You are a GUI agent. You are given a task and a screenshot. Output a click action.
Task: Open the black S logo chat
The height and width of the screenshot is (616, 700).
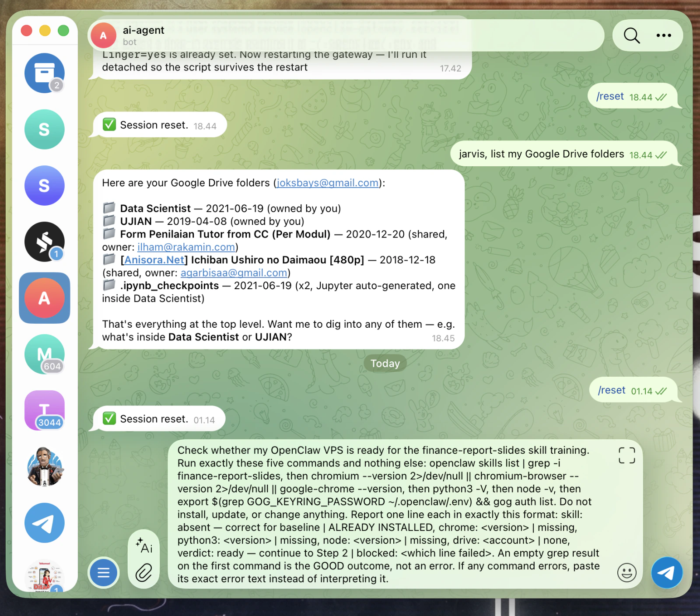[x=44, y=242]
